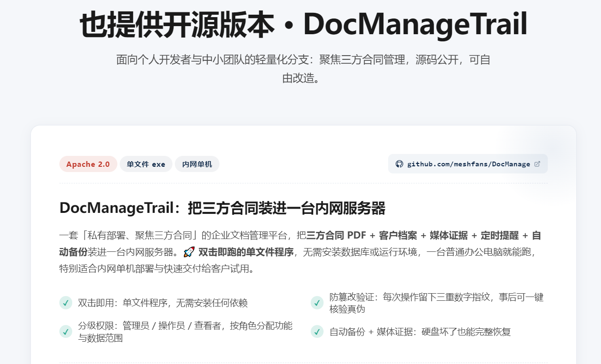This screenshot has height=364, width=601.
Task: Click the checkmark icon beside 防篡改验证
Action: coord(317,303)
